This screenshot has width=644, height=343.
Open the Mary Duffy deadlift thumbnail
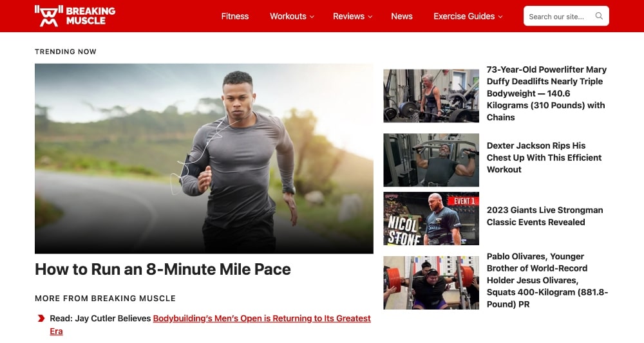tap(431, 96)
